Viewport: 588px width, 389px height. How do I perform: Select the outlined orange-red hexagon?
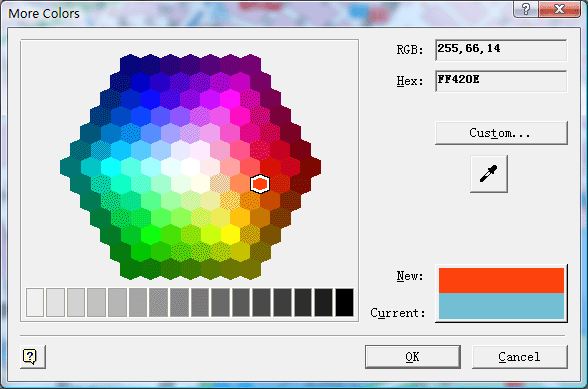260,184
